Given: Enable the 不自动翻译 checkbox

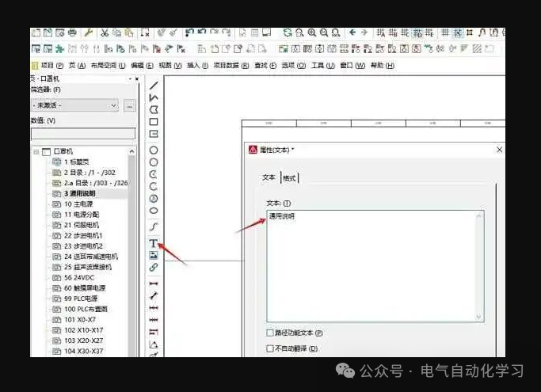Looking at the screenshot, I should click(271, 348).
